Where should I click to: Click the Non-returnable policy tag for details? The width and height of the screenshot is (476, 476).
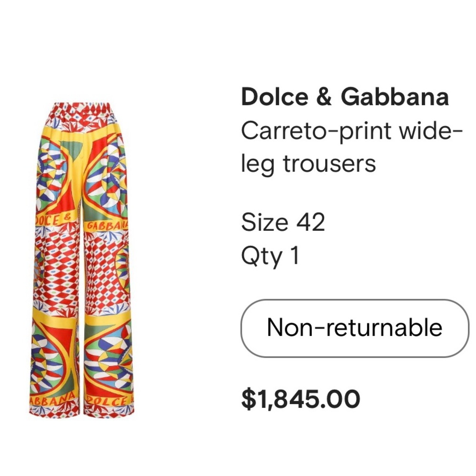point(354,327)
